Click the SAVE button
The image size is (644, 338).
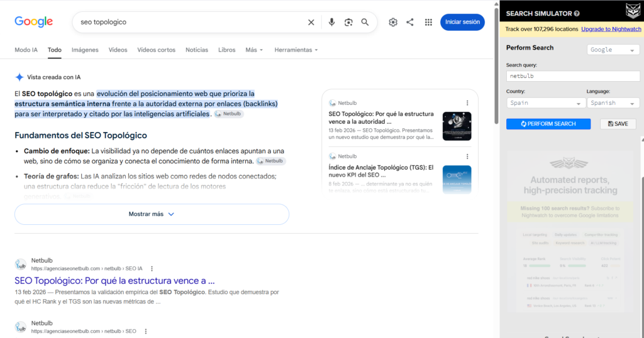(x=618, y=124)
